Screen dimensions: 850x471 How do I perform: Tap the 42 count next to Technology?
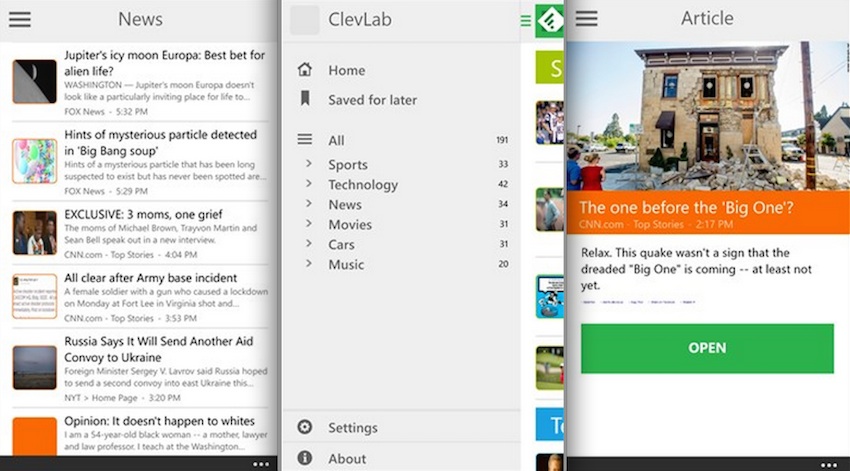point(503,184)
